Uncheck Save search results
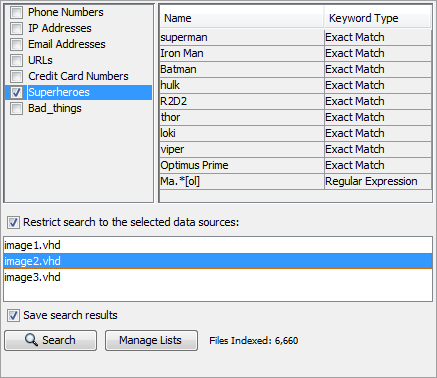This screenshot has height=378, width=437. click(13, 315)
